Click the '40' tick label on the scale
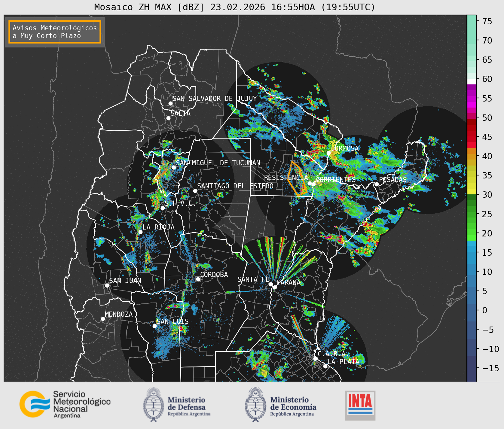 [x=487, y=156]
